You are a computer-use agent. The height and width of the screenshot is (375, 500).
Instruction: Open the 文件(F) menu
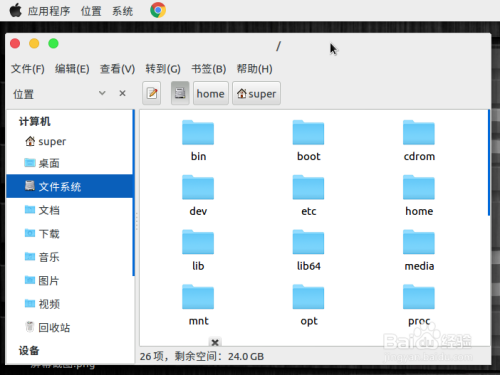pyautogui.click(x=28, y=69)
